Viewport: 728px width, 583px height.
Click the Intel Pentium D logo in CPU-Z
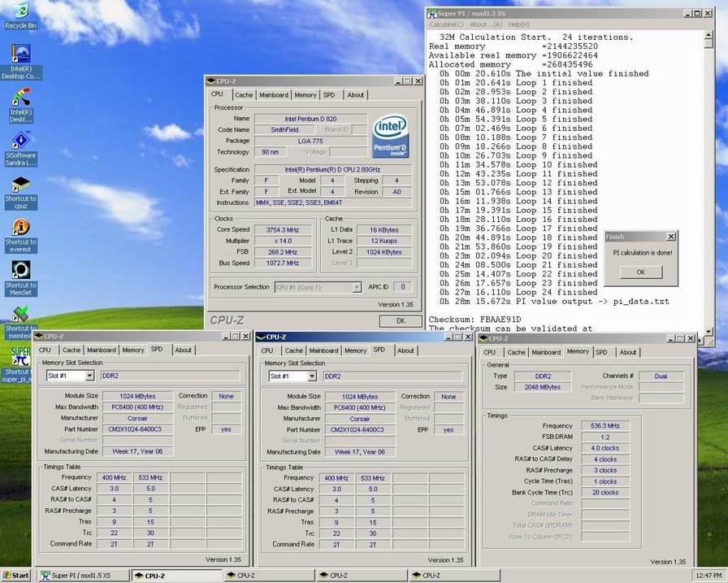[389, 136]
